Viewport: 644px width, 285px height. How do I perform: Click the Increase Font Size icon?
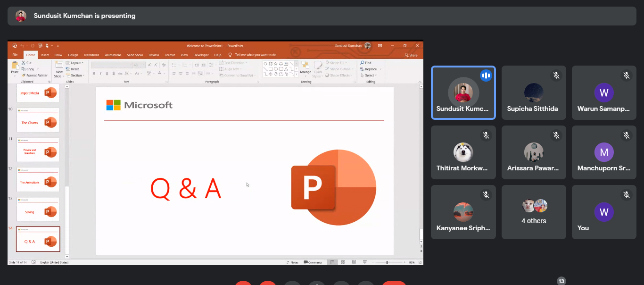coord(150,65)
